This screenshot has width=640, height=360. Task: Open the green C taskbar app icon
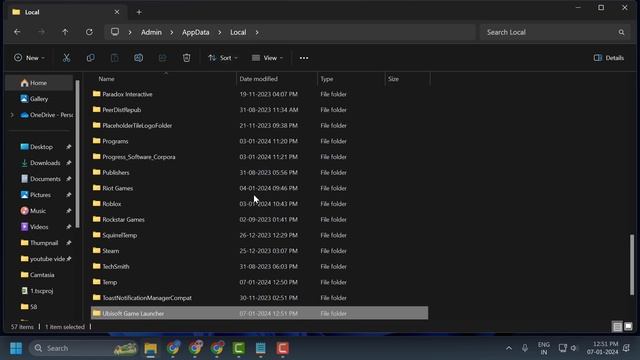click(238, 348)
